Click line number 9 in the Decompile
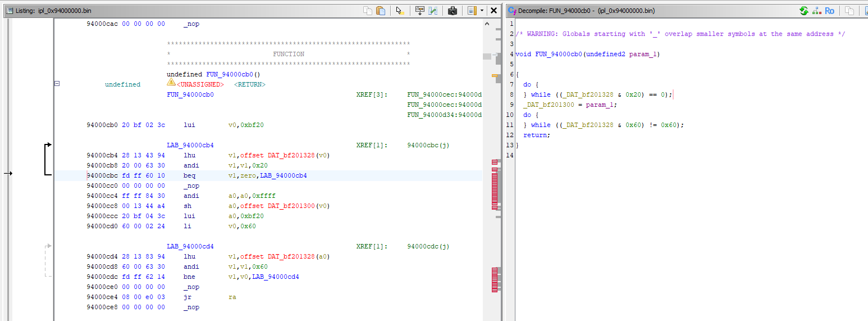 click(511, 105)
